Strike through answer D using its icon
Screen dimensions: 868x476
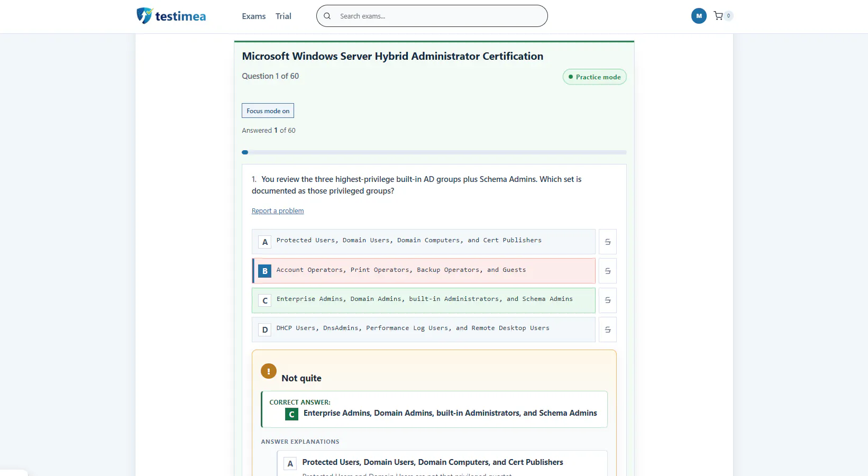608,329
